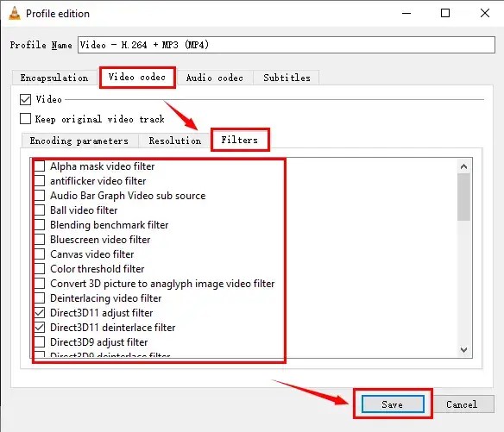This screenshot has height=432, width=504.
Task: Click the Profile Name text field
Action: click(x=286, y=45)
